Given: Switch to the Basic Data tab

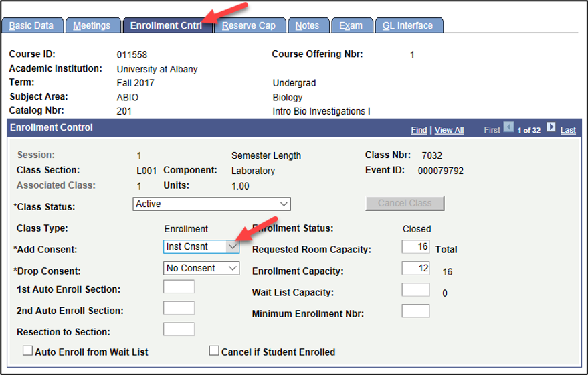Looking at the screenshot, I should coord(31,25).
